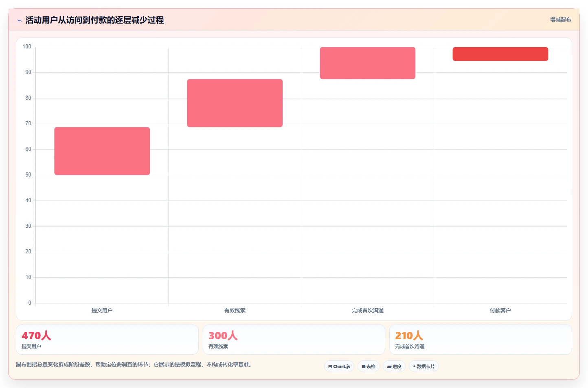Screen dimensions: 588x388
Task: Select the 进度 chip
Action: (394, 366)
